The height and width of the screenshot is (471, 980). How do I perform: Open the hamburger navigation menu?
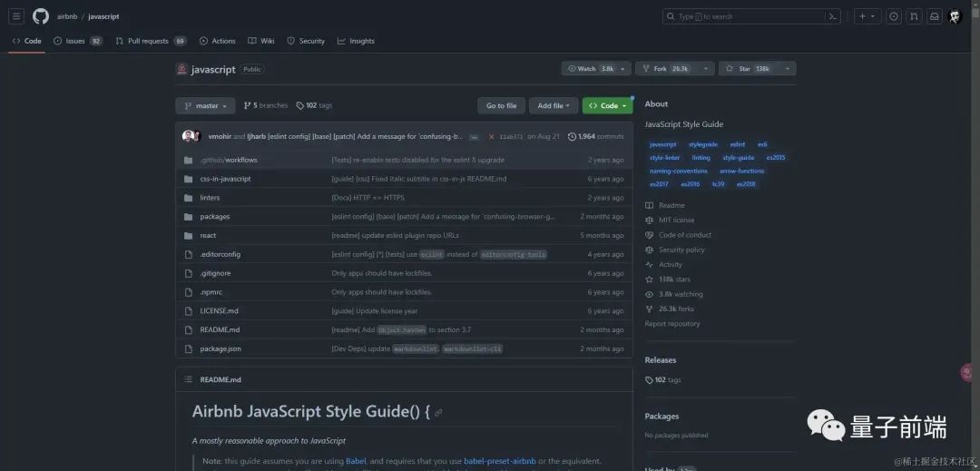[16, 16]
